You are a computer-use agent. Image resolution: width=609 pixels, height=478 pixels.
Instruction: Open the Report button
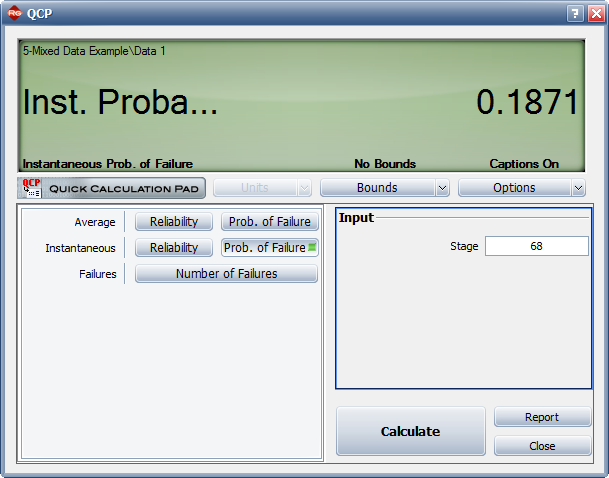point(542,417)
